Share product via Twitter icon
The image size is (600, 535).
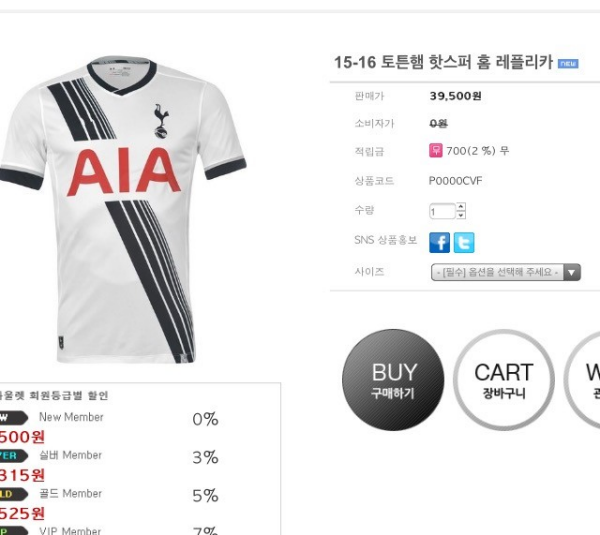(464, 242)
